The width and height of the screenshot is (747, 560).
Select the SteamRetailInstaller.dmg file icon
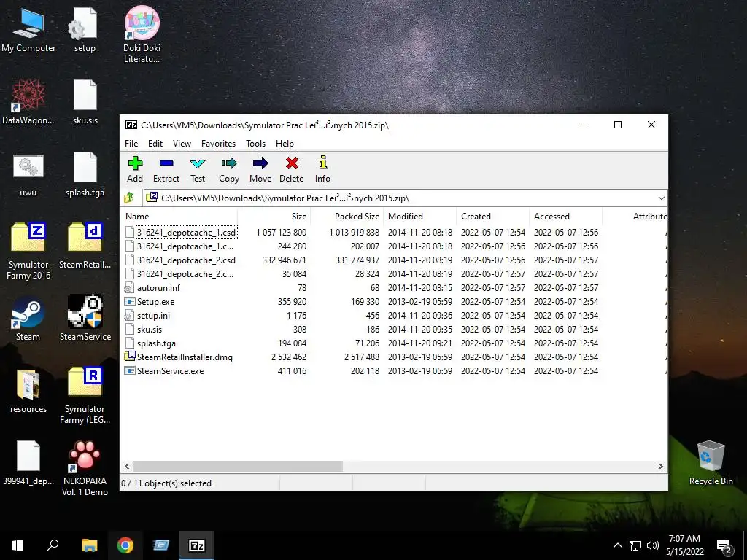tap(129, 357)
